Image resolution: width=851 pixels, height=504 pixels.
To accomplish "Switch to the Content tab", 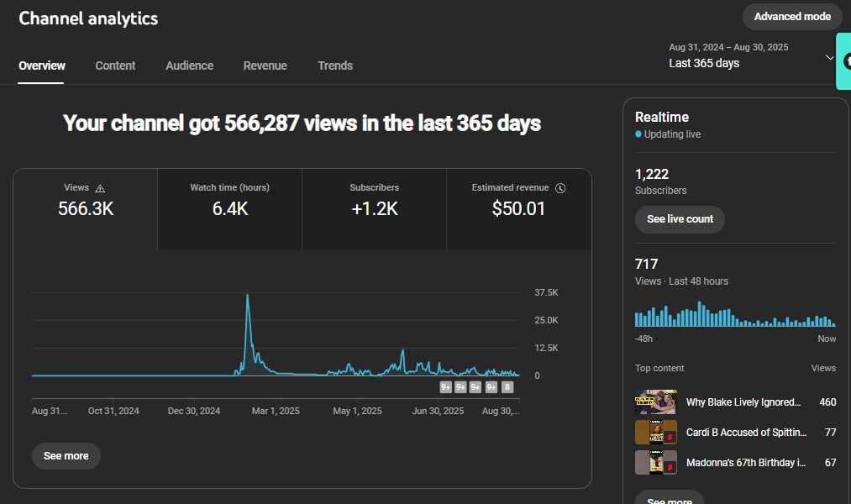I will click(x=115, y=66).
